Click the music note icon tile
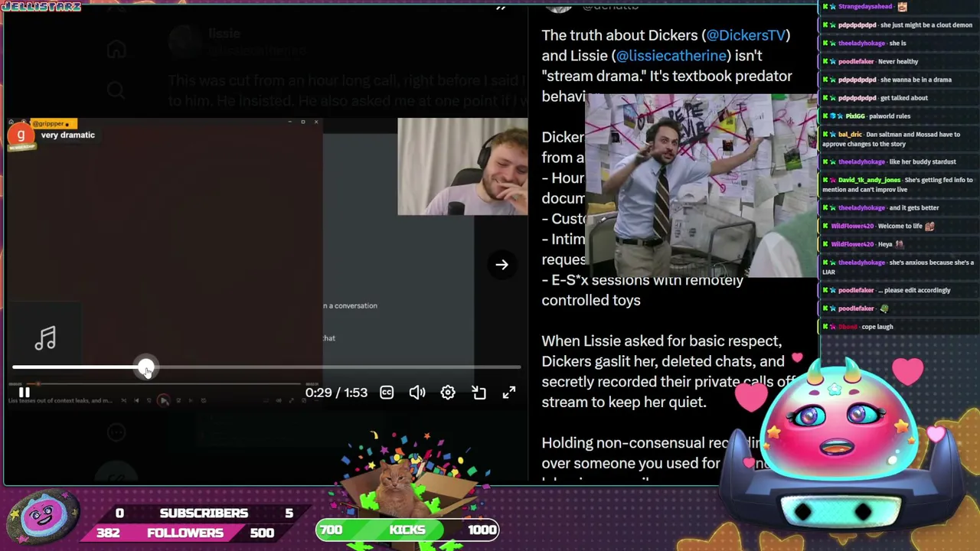Screen dimensions: 980x551 (45, 337)
